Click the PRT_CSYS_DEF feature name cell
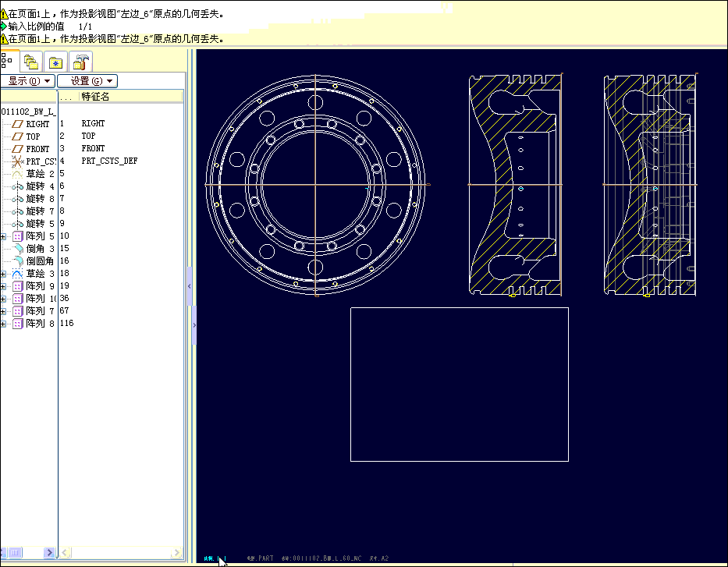728x567 pixels. pyautogui.click(x=109, y=161)
